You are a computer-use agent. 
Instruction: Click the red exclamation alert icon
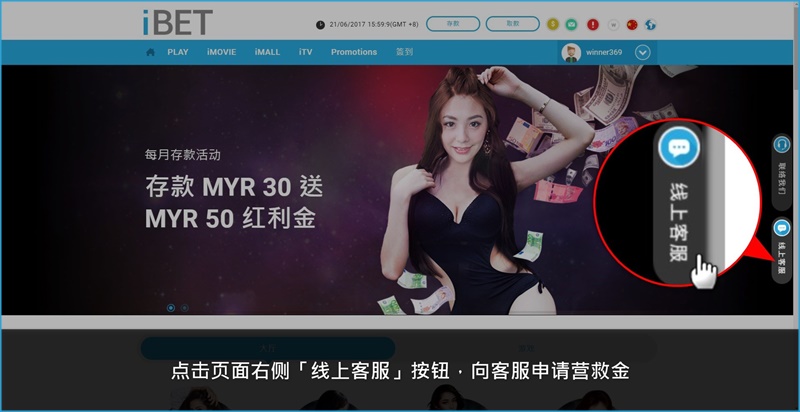click(x=592, y=23)
